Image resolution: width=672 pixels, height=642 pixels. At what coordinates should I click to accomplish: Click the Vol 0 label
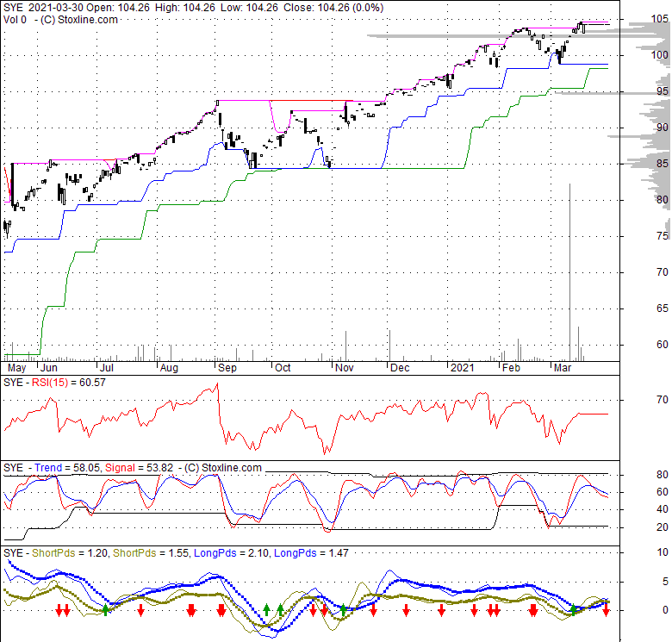coord(15,20)
